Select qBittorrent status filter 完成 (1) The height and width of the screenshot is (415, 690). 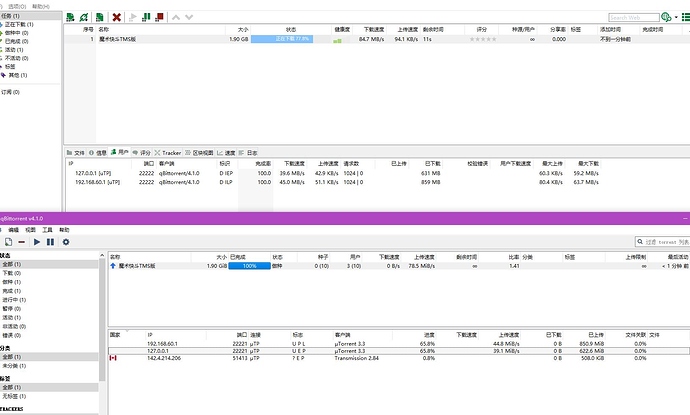(x=12, y=291)
